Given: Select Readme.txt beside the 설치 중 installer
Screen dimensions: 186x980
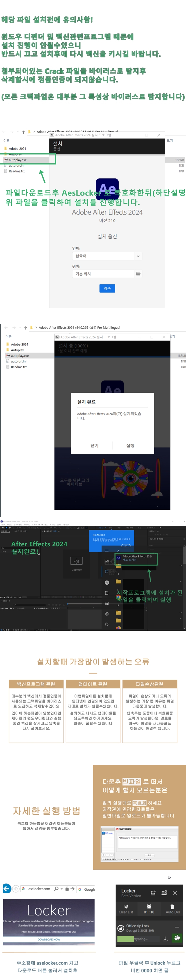Looking at the screenshot, I should click(x=19, y=367).
